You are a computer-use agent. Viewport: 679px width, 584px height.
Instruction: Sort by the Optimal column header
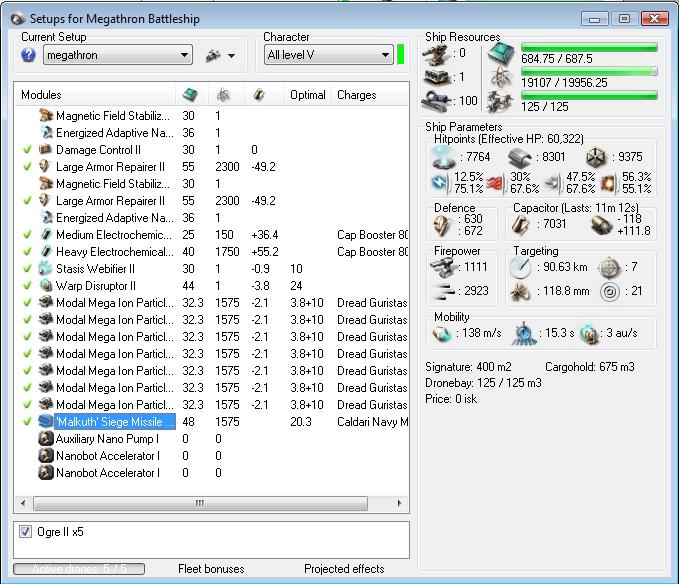tap(307, 95)
